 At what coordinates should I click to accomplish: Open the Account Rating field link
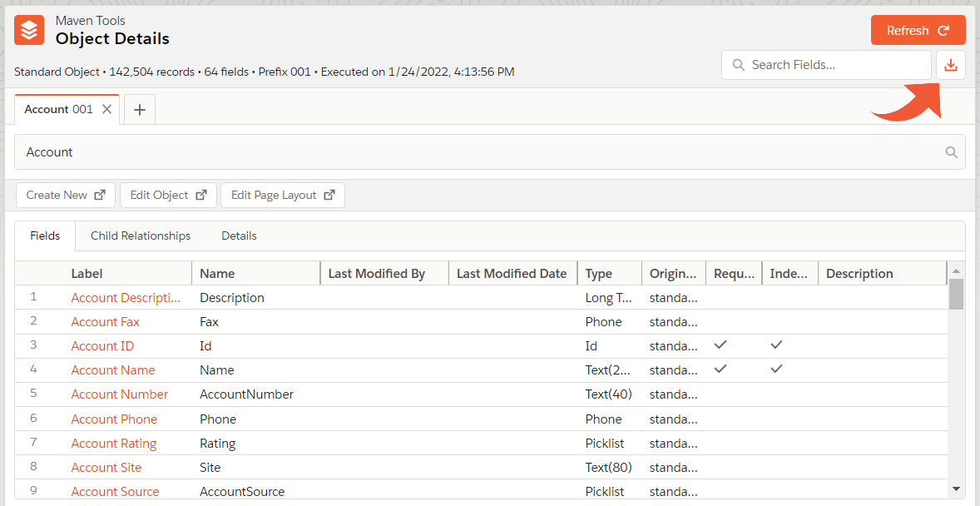(x=114, y=444)
